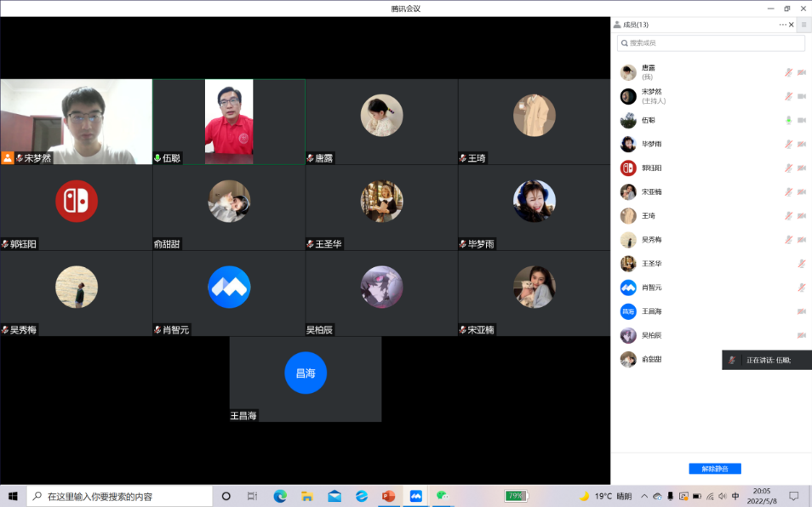Click the muted mic icon on 郭钰阳's tile

pos(4,243)
